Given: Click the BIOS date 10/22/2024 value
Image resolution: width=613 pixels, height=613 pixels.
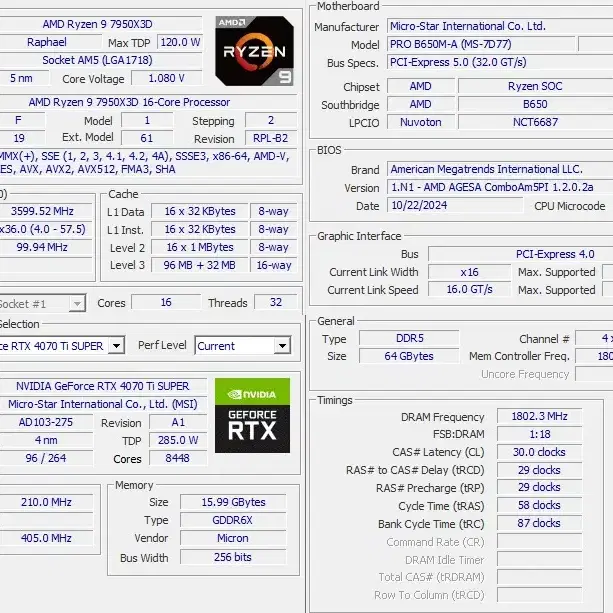Looking at the screenshot, I should (x=455, y=205).
